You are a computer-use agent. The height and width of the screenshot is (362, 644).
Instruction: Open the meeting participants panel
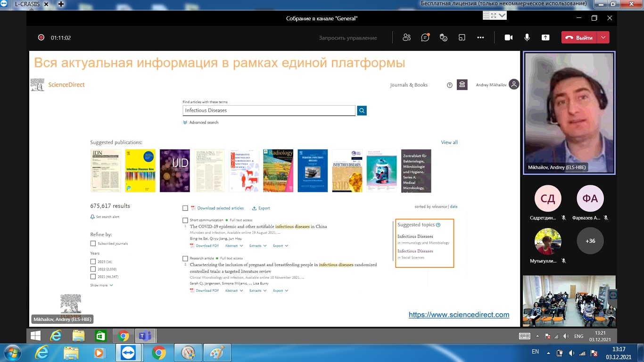406,38
